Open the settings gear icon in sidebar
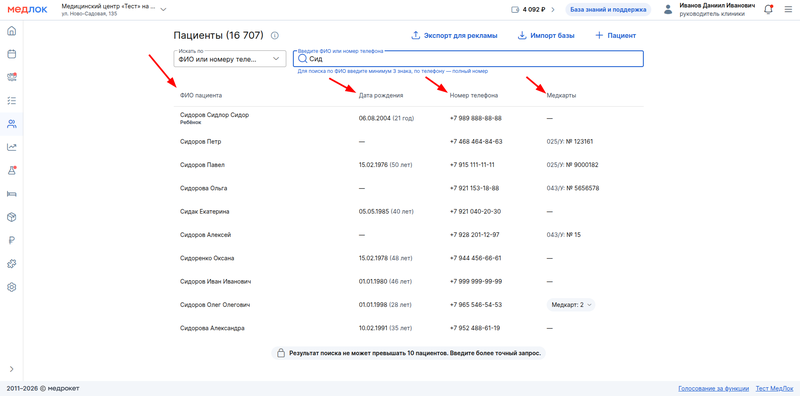800x396 pixels. [x=12, y=287]
